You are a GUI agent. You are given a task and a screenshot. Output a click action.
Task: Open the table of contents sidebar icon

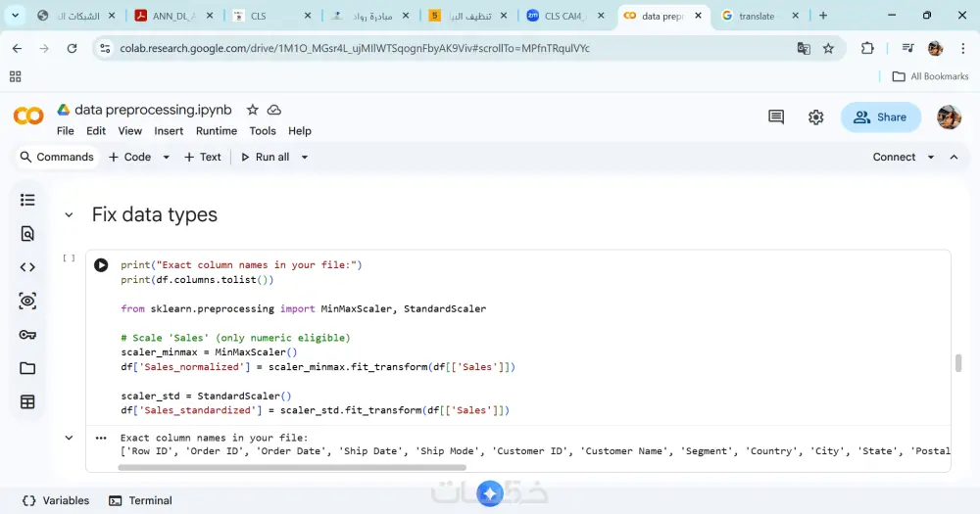coord(27,200)
